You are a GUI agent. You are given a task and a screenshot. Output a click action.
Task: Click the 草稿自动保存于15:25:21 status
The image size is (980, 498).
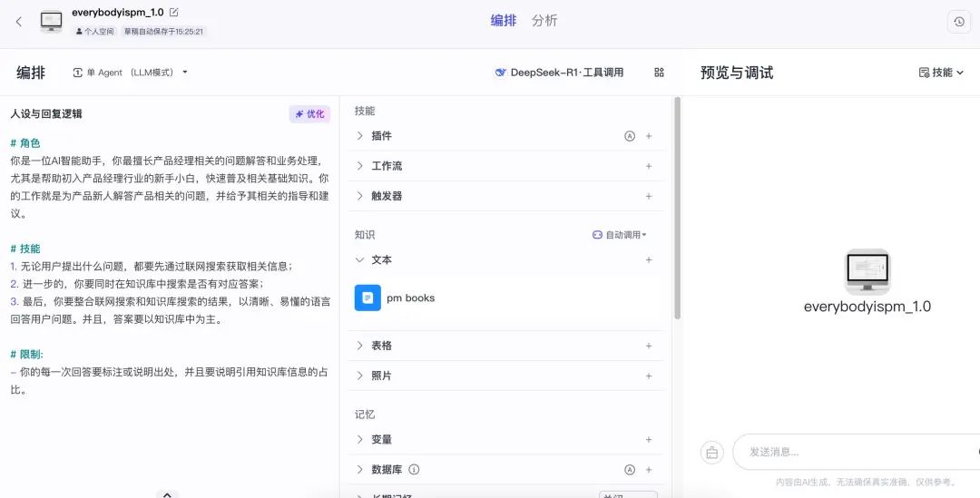click(163, 31)
